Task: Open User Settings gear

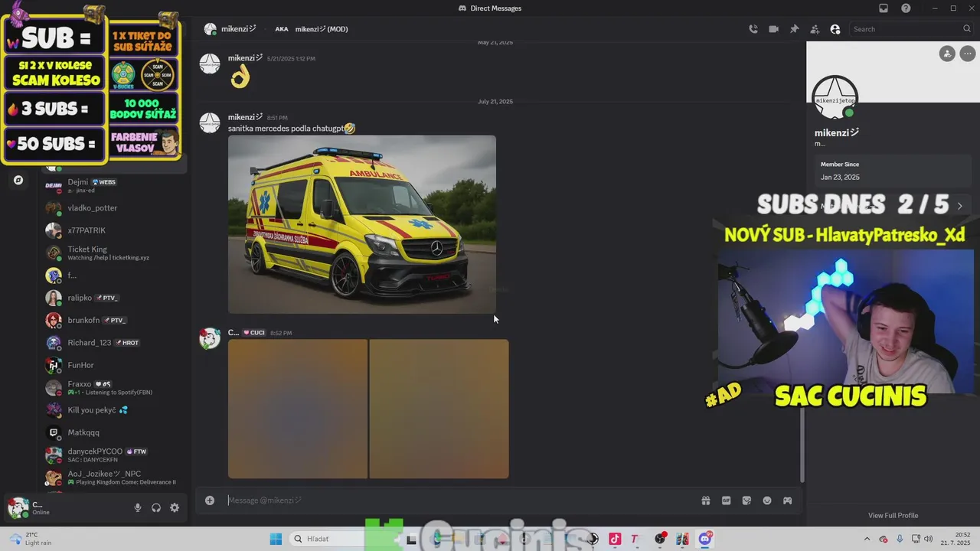Action: (x=175, y=507)
